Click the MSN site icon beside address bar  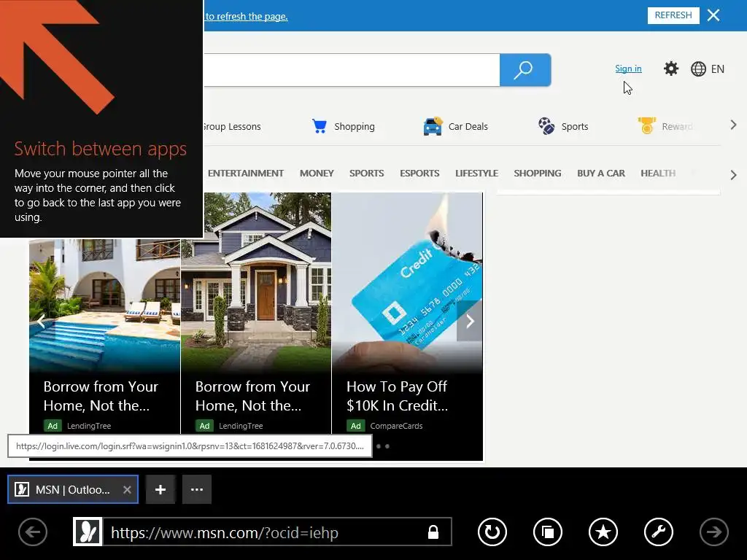click(x=88, y=532)
